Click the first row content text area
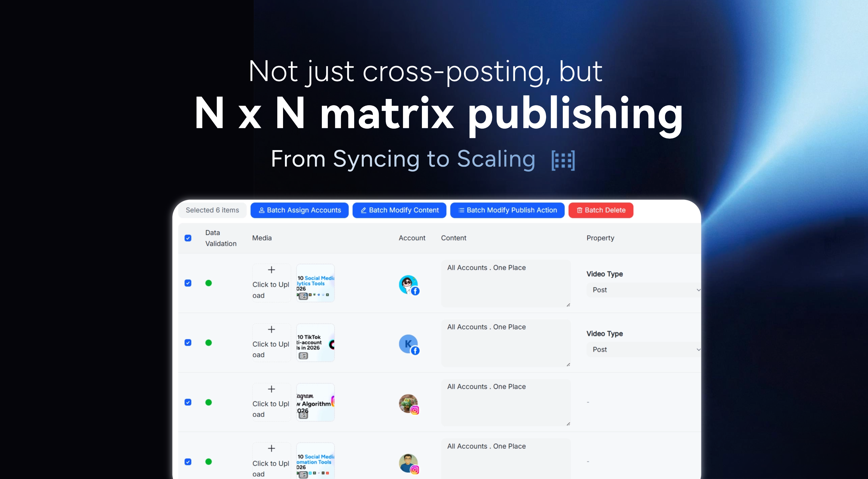Image resolution: width=868 pixels, height=479 pixels. (505, 283)
